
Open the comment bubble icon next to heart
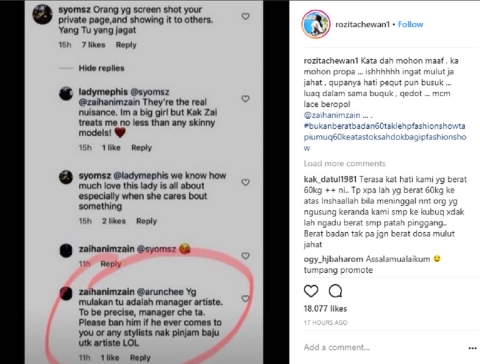pyautogui.click(x=335, y=291)
